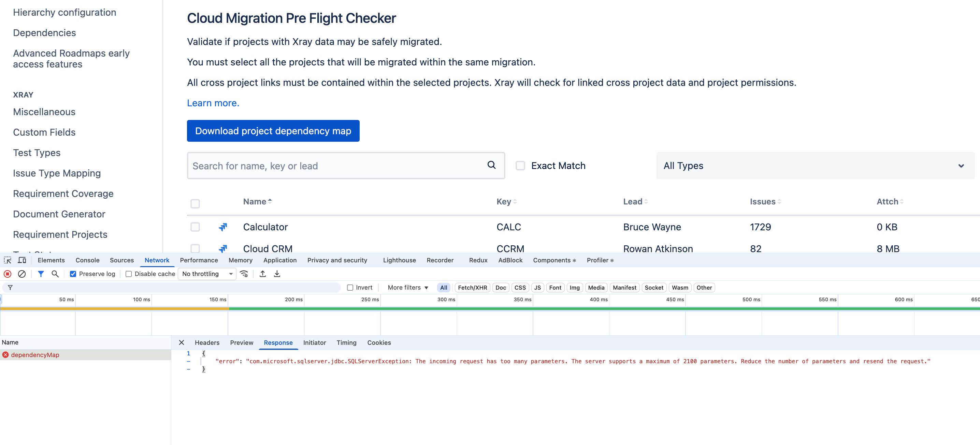Open the DevTools network search magnifier
This screenshot has height=445, width=980.
[55, 274]
